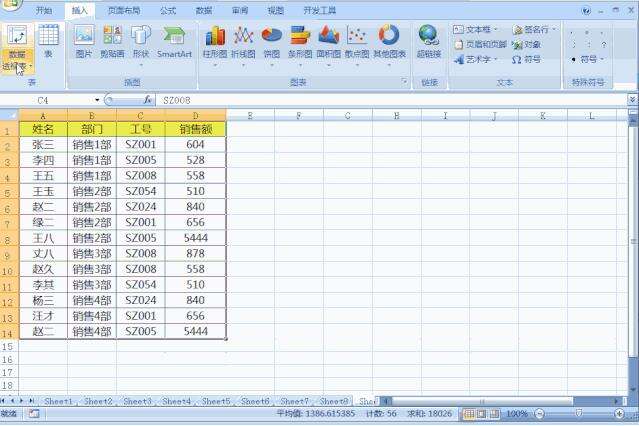Insert a SmartArt graphic
The width and height of the screenshot is (639, 426).
pyautogui.click(x=174, y=42)
